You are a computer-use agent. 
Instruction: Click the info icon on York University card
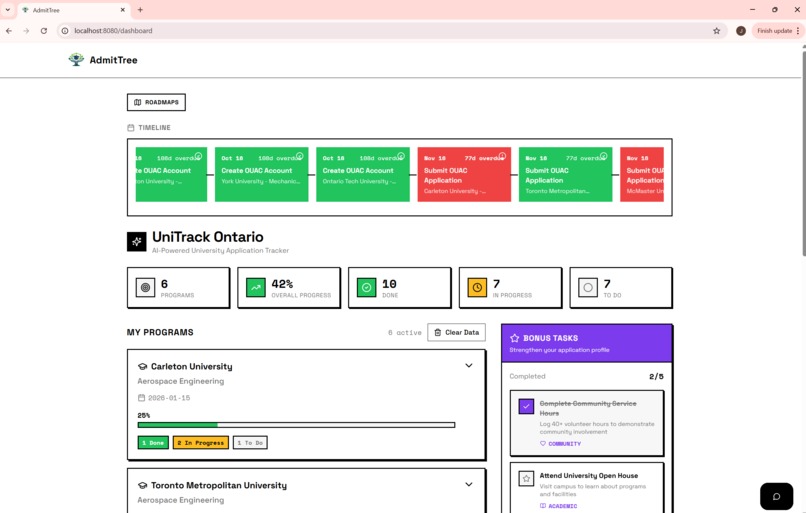click(300, 156)
